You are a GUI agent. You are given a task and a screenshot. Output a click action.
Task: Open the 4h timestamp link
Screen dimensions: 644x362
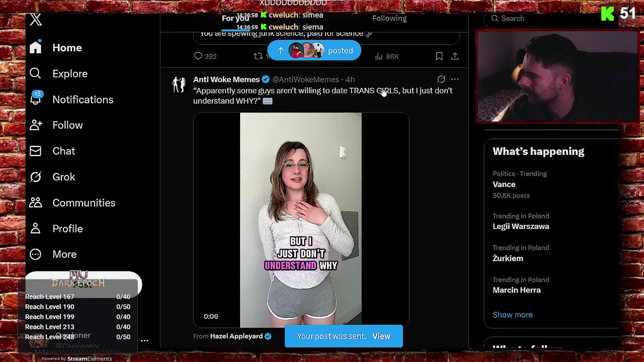350,79
